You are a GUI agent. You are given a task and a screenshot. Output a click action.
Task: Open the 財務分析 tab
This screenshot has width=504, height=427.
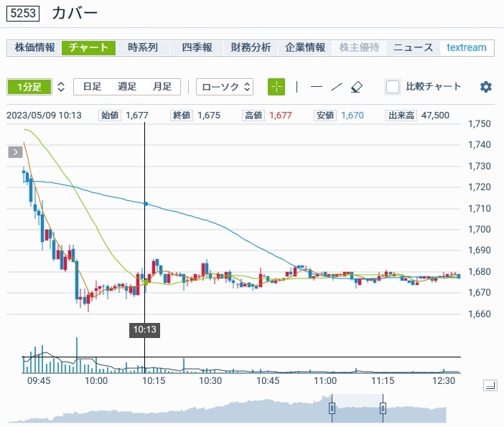pyautogui.click(x=251, y=48)
